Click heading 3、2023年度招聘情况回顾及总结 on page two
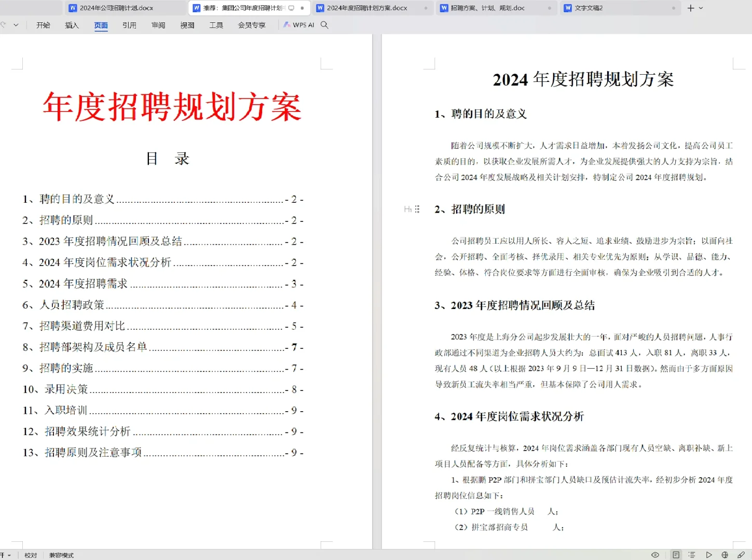This screenshot has height=560, width=752. 515,305
